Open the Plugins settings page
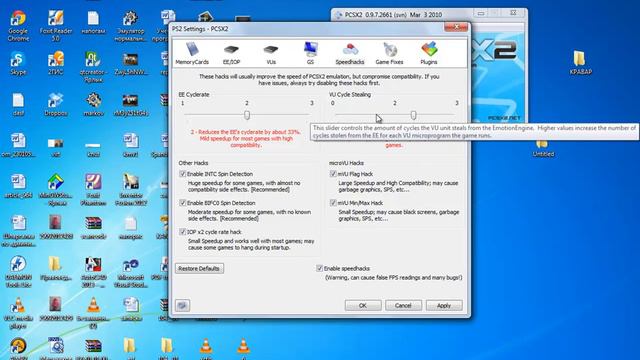 [x=429, y=53]
